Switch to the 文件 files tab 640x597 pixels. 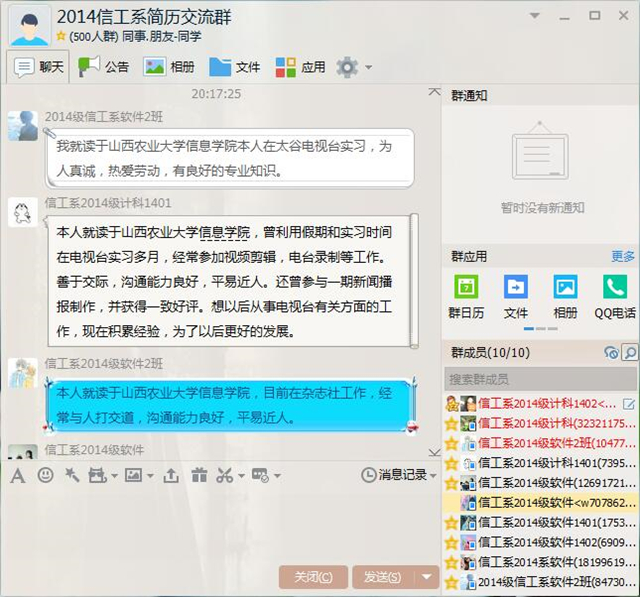[234, 67]
